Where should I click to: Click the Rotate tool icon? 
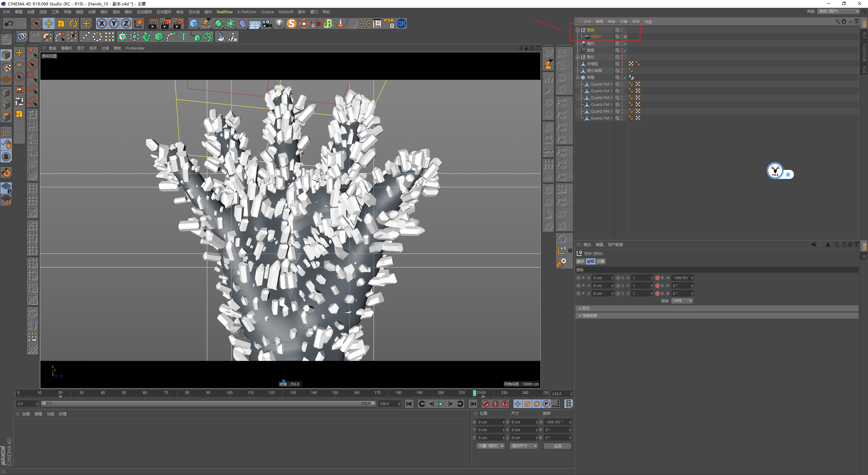(73, 23)
